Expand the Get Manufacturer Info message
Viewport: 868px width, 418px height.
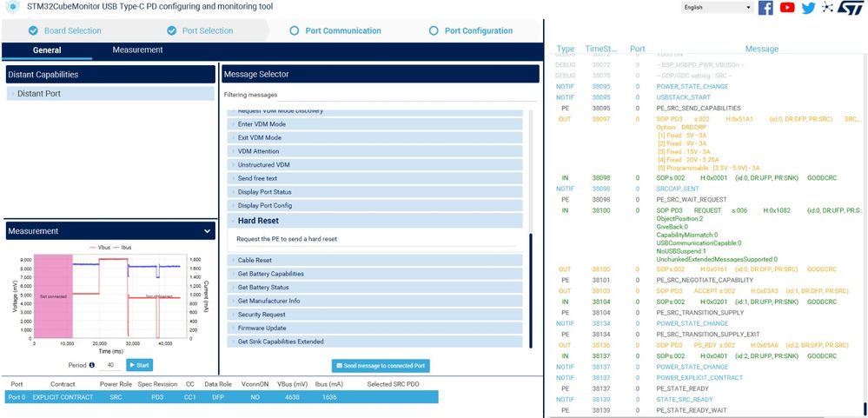tap(374, 301)
